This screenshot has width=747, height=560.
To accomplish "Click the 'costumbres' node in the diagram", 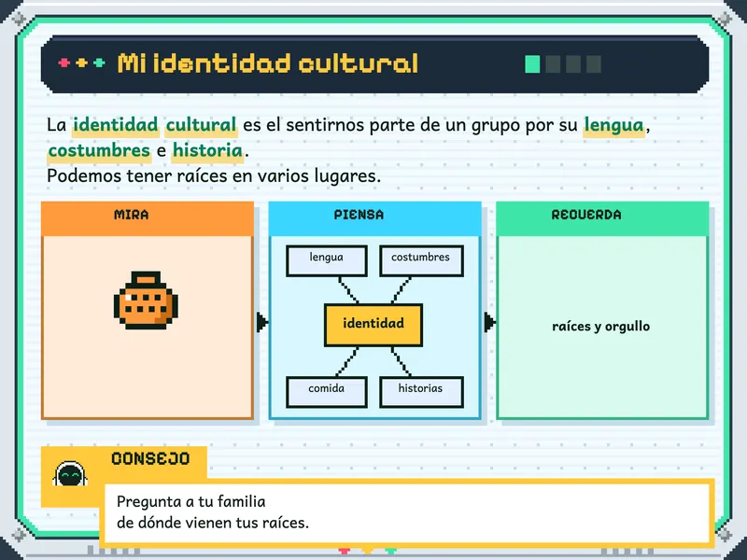I will pos(421,260).
